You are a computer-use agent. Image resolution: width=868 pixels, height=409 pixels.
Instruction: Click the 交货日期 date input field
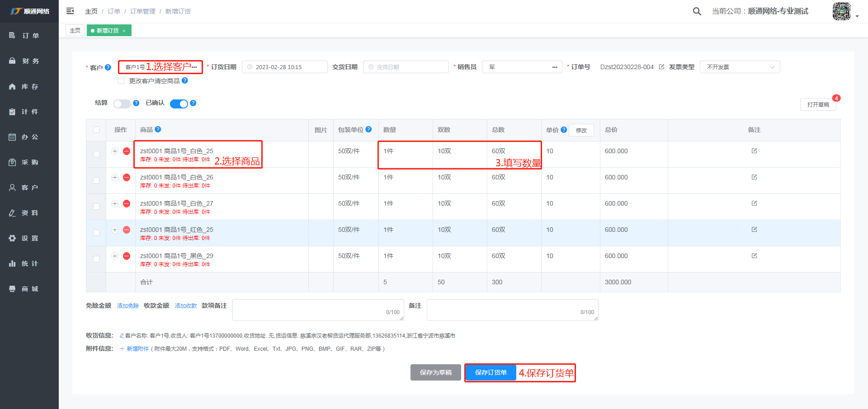pos(406,67)
